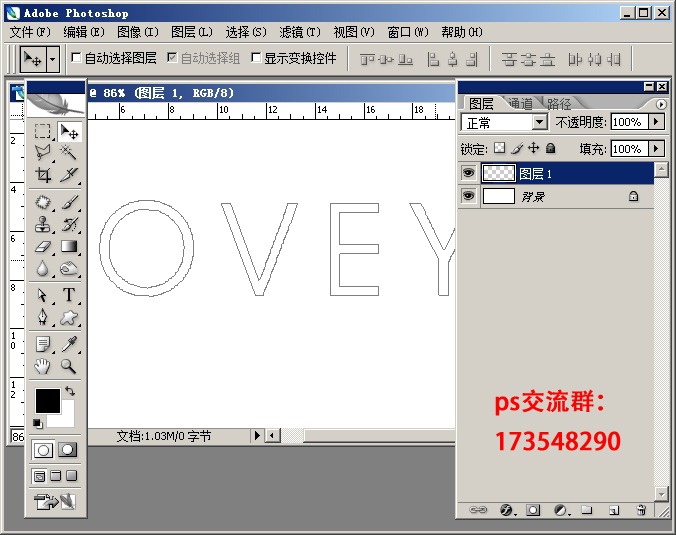Select 背景 layer row
Screen dimensions: 676x535
pyautogui.click(x=556, y=197)
